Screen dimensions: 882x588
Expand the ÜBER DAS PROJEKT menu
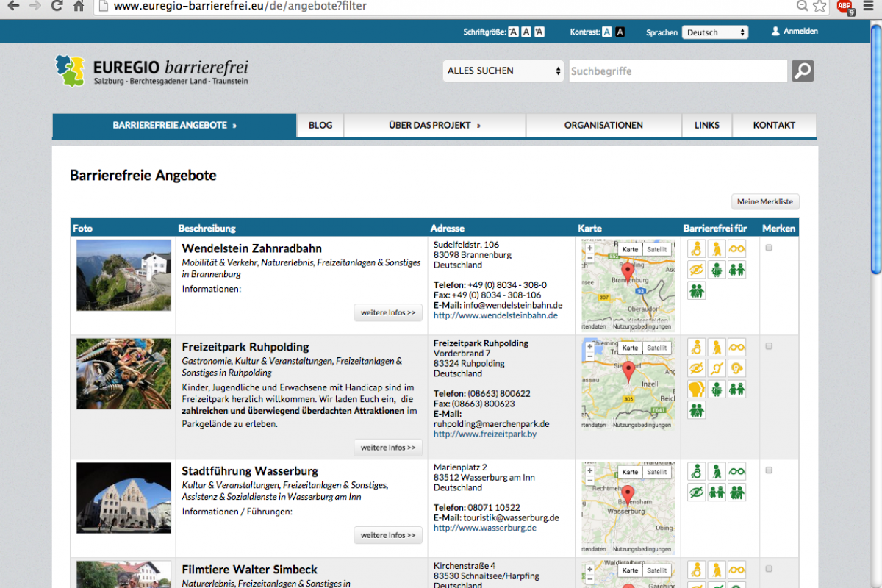pos(435,126)
